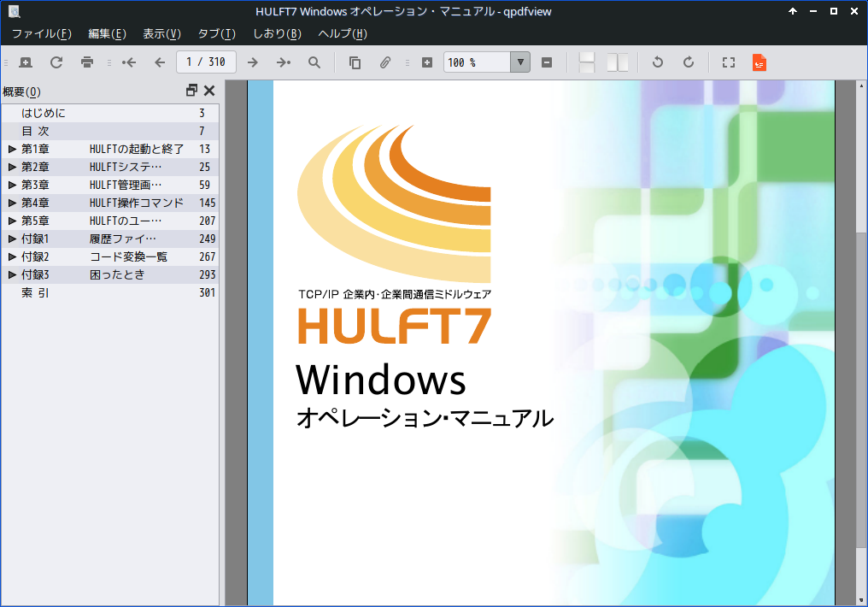Screen dimensions: 868x607
Task: Expand the 第5章 outline entry
Action: tap(12, 221)
